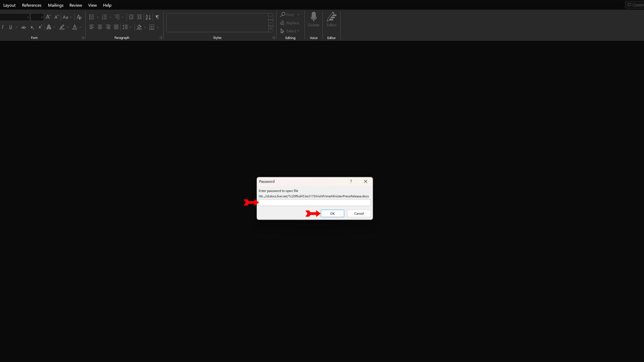Screen dimensions: 644x362
Task: Select the Review ribbon tab
Action: 75,5
